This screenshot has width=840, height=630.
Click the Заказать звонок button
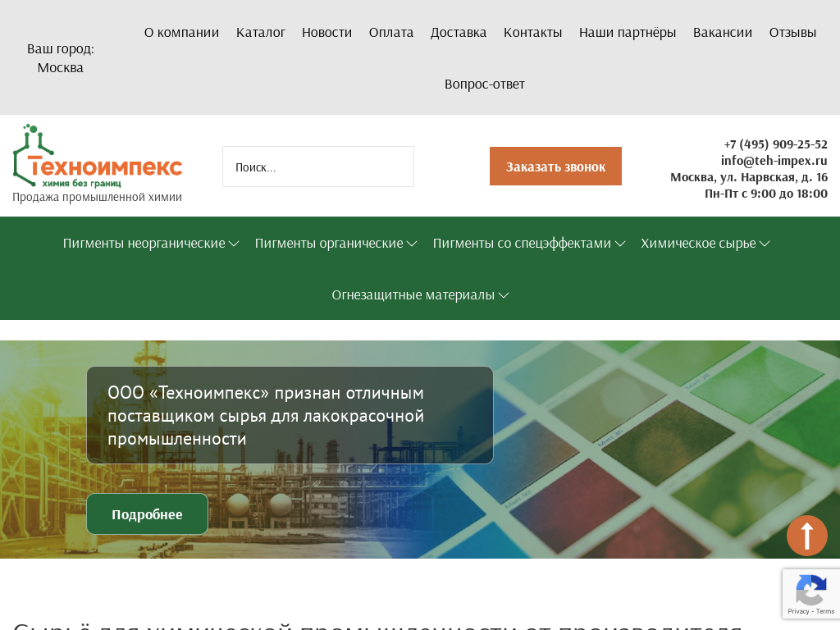pos(555,166)
